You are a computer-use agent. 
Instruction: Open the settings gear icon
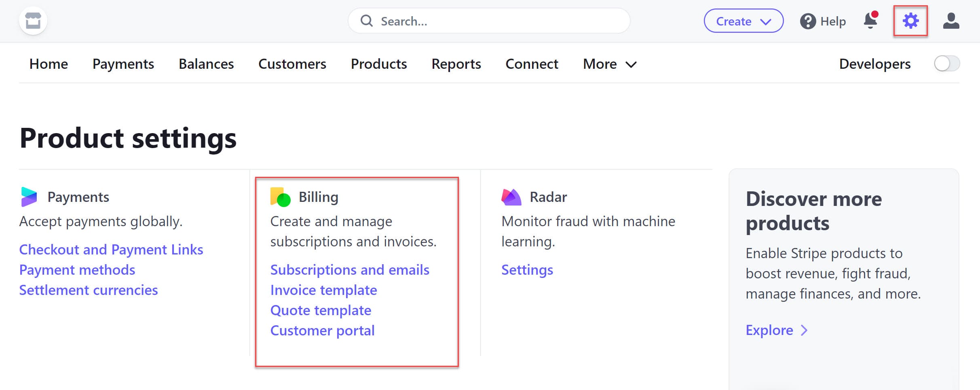(x=910, y=21)
